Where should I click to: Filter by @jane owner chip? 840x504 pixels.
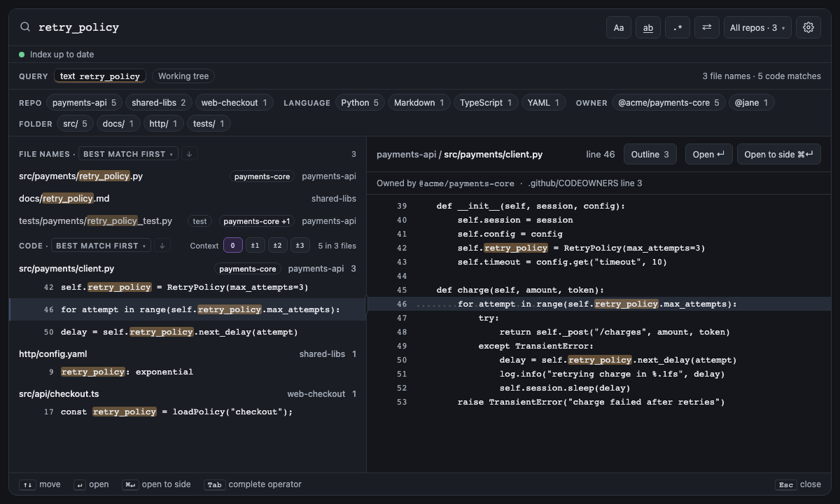(751, 103)
